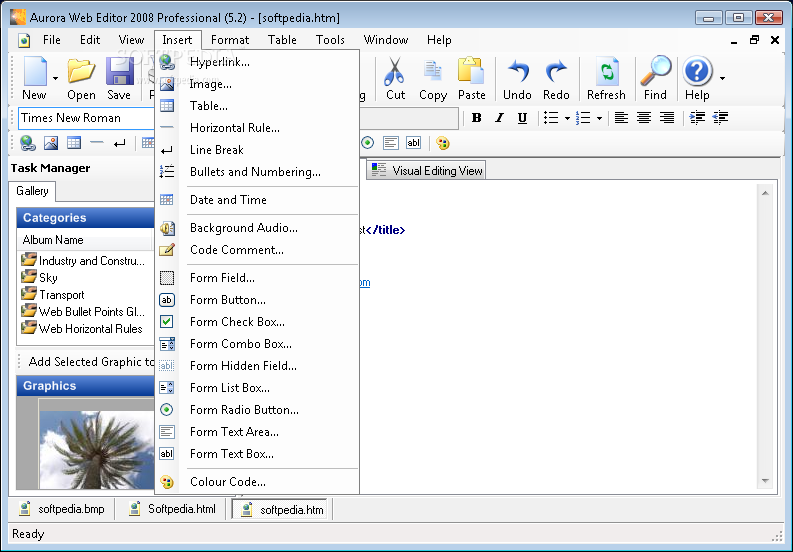Click the Add Selected Graphic button
The width and height of the screenshot is (793, 552).
(x=91, y=362)
